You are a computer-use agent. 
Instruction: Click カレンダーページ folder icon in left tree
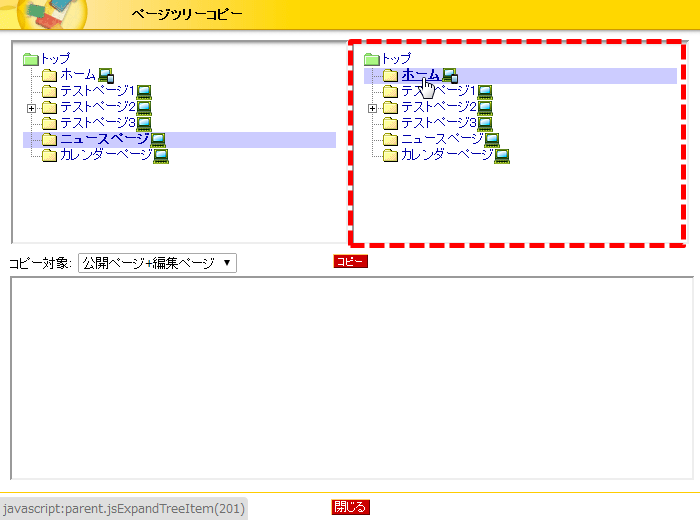tap(50, 155)
